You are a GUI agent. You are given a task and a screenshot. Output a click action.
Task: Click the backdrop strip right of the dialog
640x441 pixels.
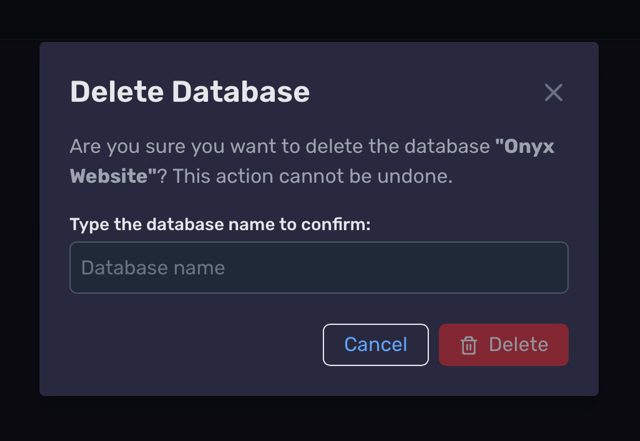619,218
